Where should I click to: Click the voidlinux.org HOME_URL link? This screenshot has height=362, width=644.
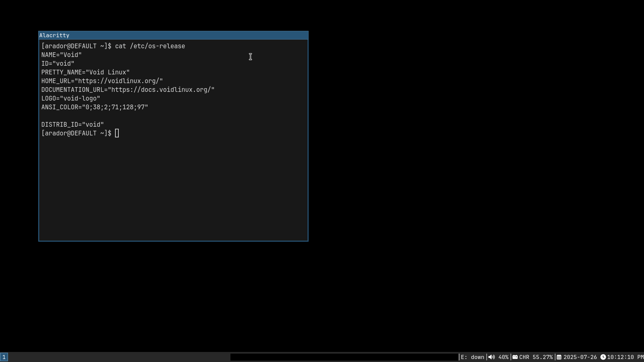pos(120,81)
